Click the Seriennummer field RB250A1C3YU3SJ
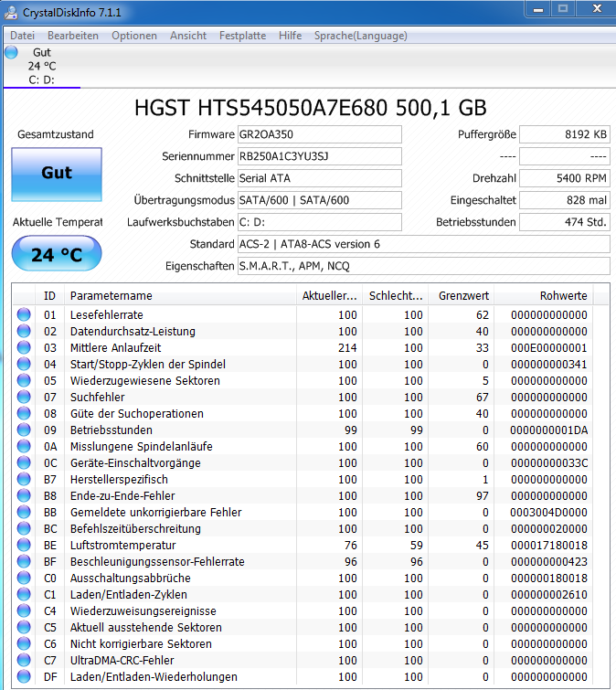Image resolution: width=616 pixels, height=690 pixels. point(320,156)
